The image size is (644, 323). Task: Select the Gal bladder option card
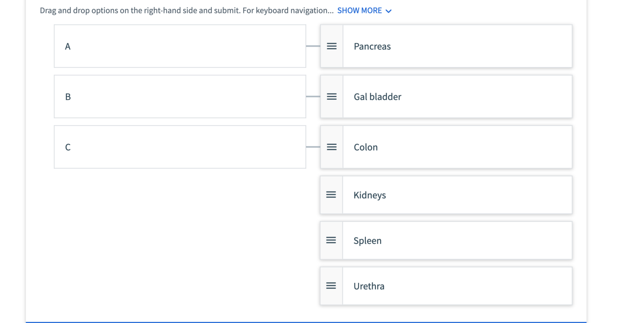[457, 97]
